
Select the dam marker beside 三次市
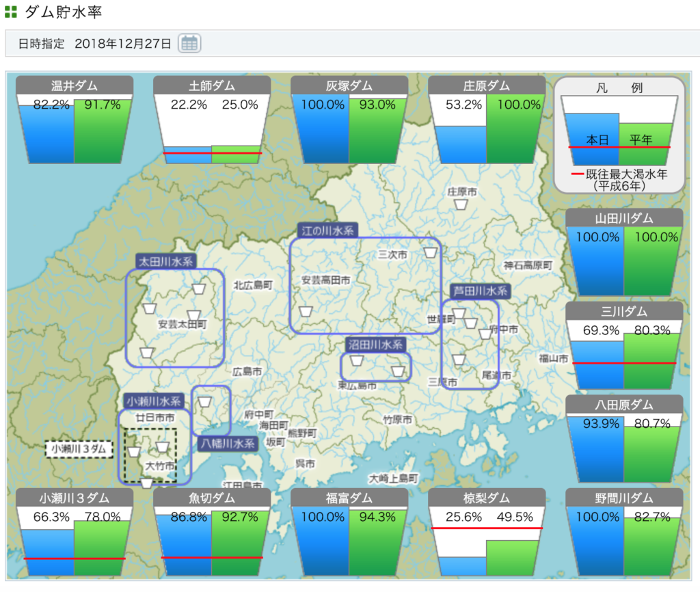coord(430,252)
